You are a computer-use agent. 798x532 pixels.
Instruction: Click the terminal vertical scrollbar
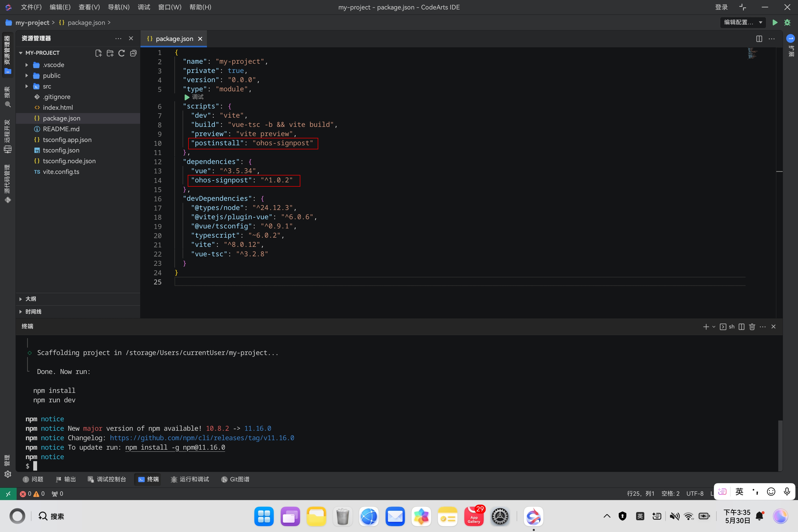click(780, 446)
